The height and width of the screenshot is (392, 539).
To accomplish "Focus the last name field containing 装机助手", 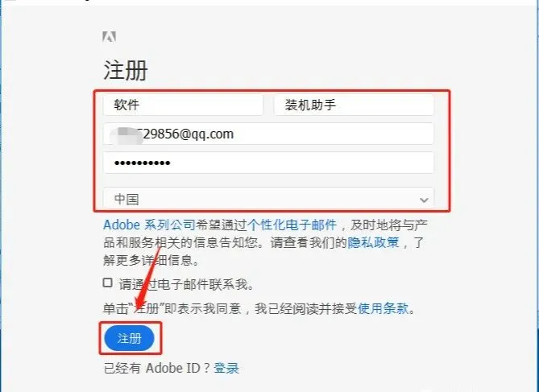I will 354,105.
